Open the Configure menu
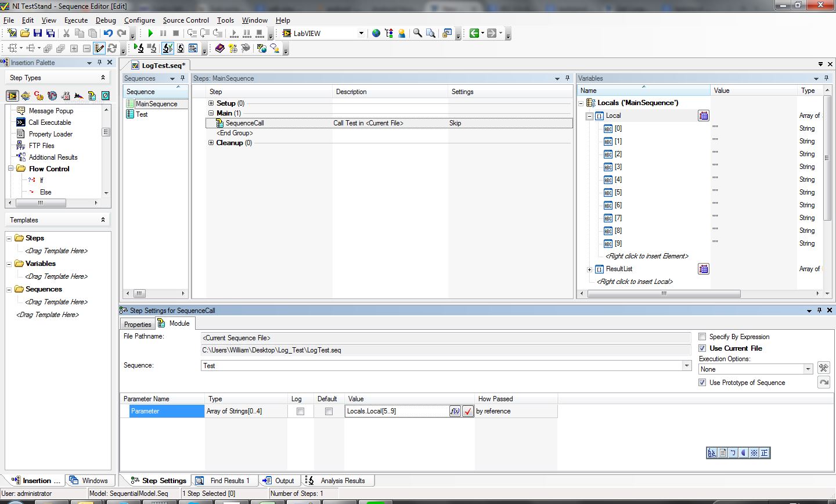This screenshot has width=836, height=504. tap(139, 20)
